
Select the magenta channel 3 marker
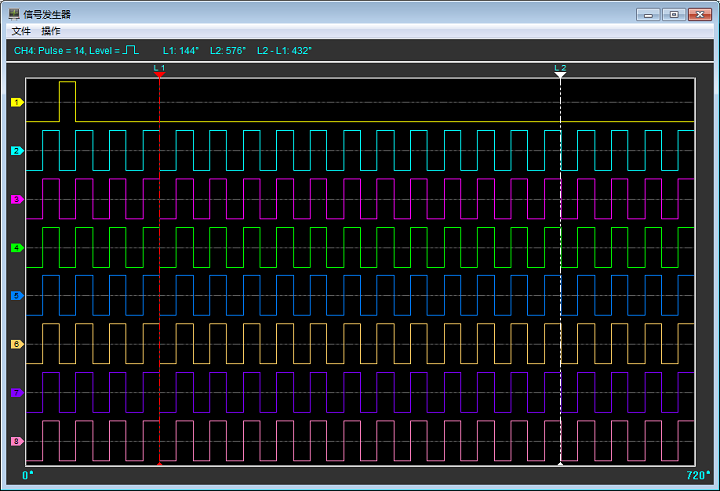click(17, 200)
